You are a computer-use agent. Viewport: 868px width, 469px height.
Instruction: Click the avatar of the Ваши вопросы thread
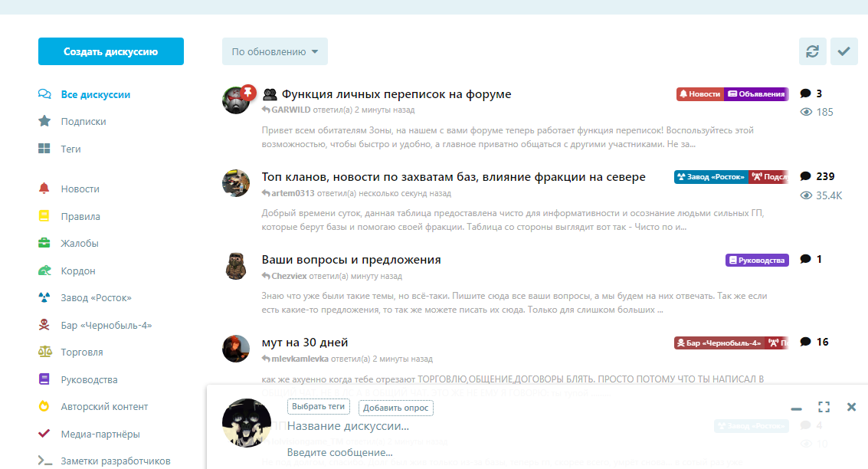coord(236,265)
